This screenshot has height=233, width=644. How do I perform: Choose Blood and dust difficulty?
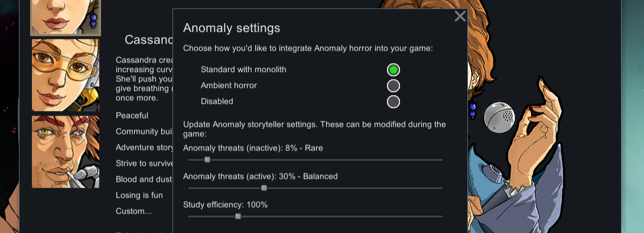(144, 179)
